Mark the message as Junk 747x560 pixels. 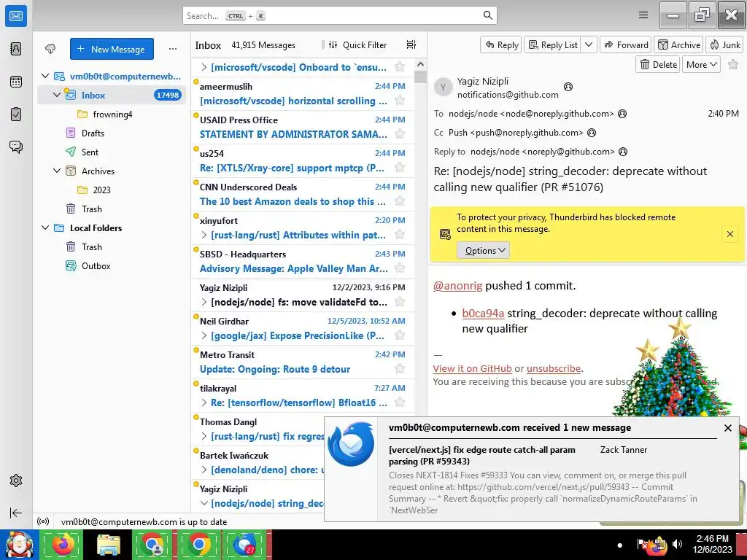(724, 44)
